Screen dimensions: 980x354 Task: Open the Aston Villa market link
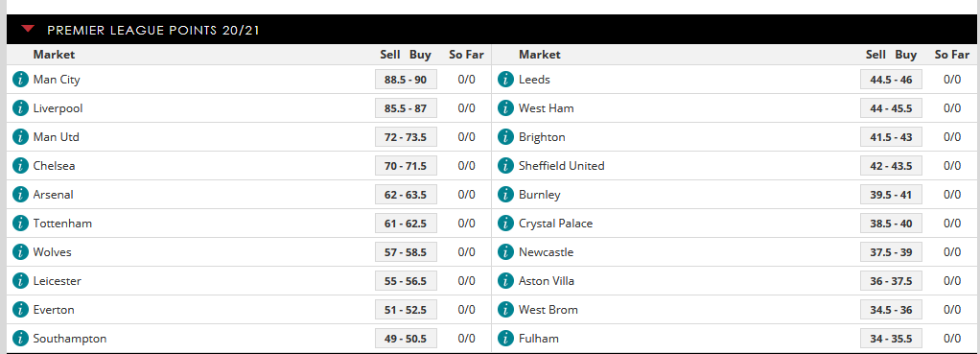pos(547,281)
